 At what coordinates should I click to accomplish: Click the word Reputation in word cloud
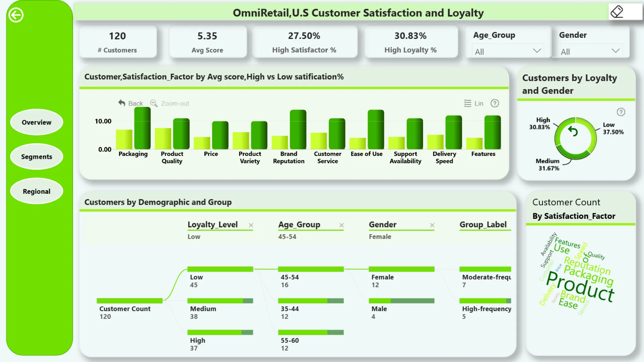[587, 265]
